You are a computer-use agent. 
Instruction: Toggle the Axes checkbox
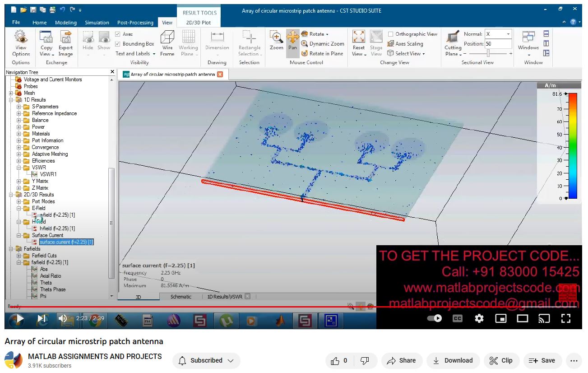117,34
